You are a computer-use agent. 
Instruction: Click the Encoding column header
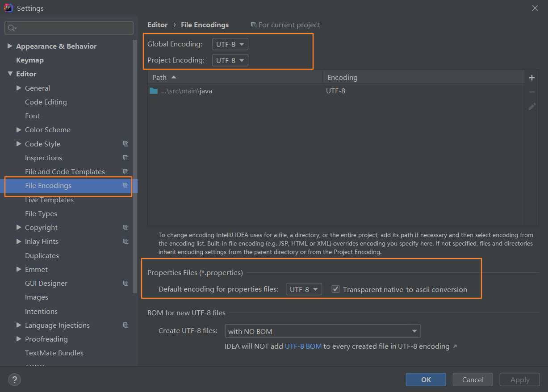(423, 77)
